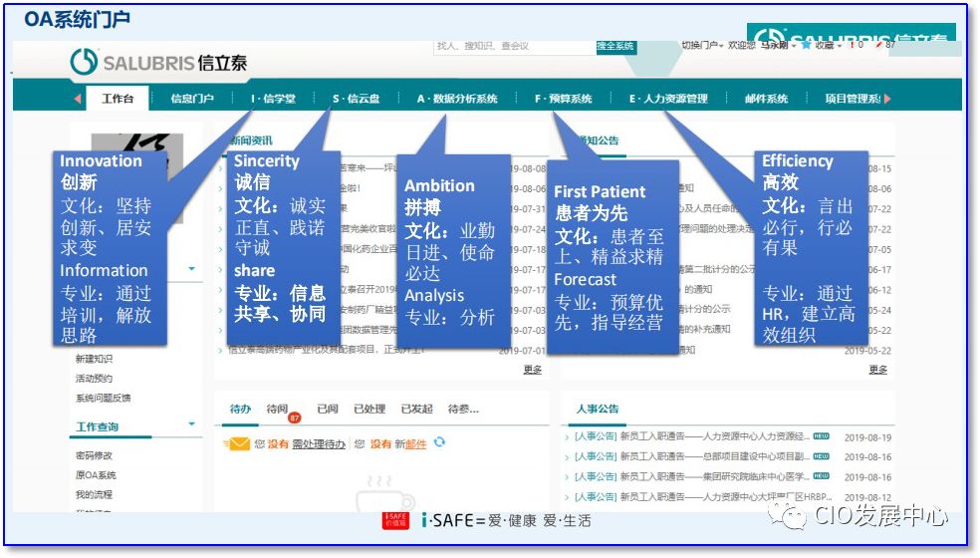The width and height of the screenshot is (980, 558).
Task: Open the I·信学堂 menu item
Action: [273, 99]
